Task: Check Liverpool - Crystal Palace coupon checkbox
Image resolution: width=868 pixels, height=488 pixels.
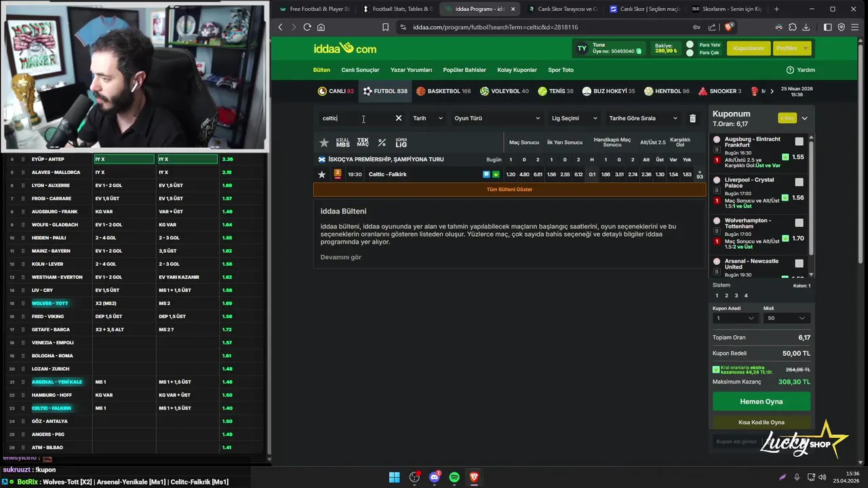Action: tap(799, 182)
